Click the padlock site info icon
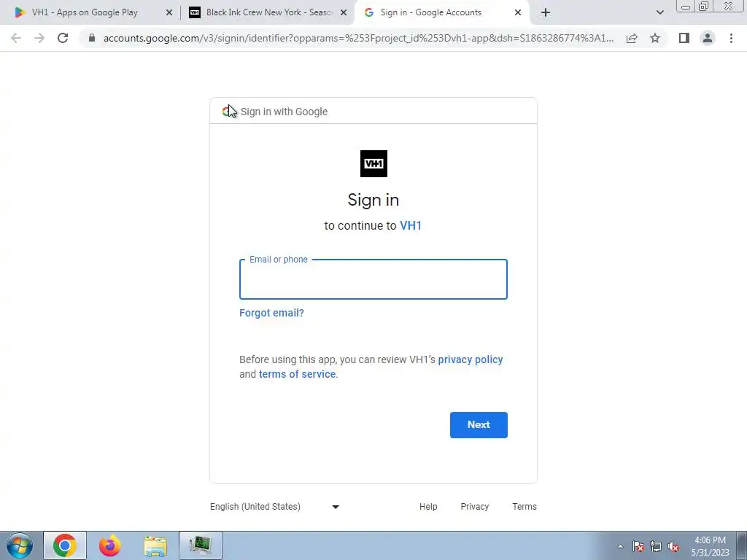The height and width of the screenshot is (560, 747). [x=92, y=38]
